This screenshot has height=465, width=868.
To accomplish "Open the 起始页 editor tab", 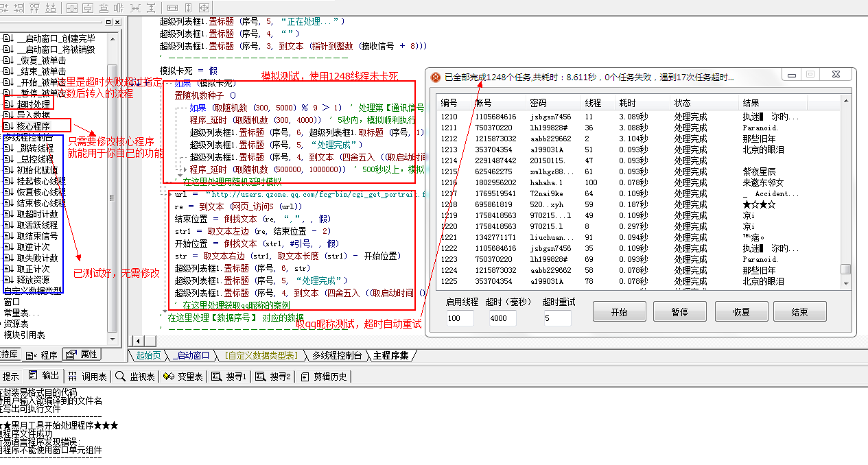I will tap(148, 355).
